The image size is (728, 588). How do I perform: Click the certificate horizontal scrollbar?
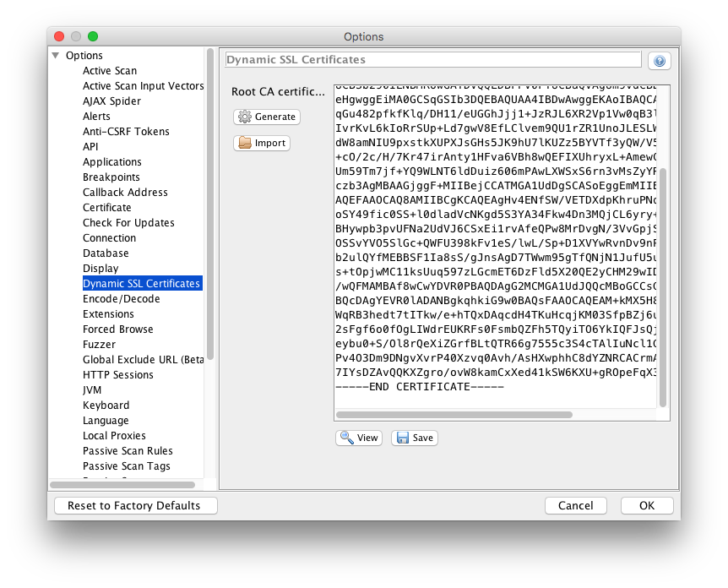(x=454, y=415)
